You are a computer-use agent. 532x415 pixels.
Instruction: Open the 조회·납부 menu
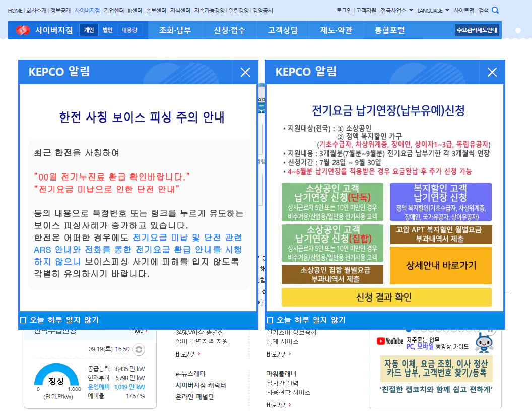tap(175, 30)
